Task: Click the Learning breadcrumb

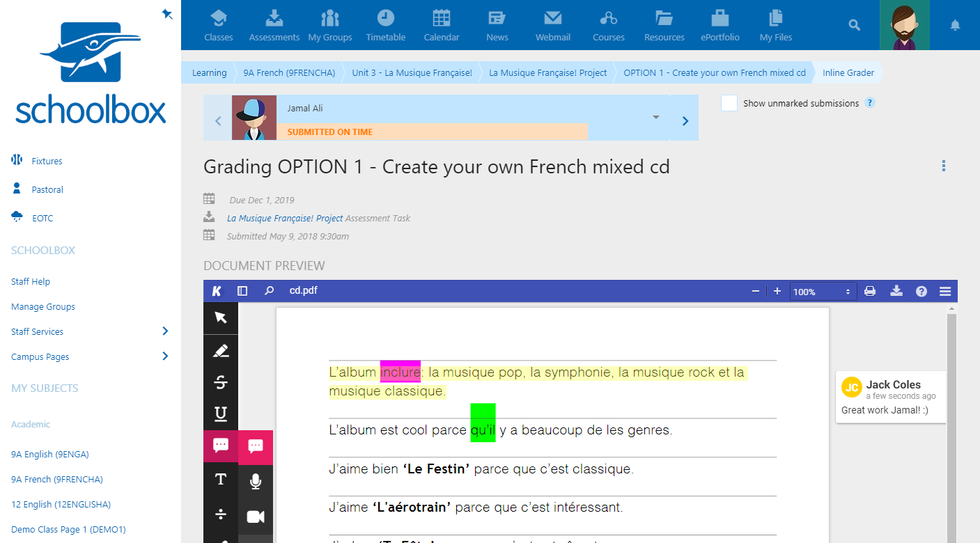Action: click(209, 72)
